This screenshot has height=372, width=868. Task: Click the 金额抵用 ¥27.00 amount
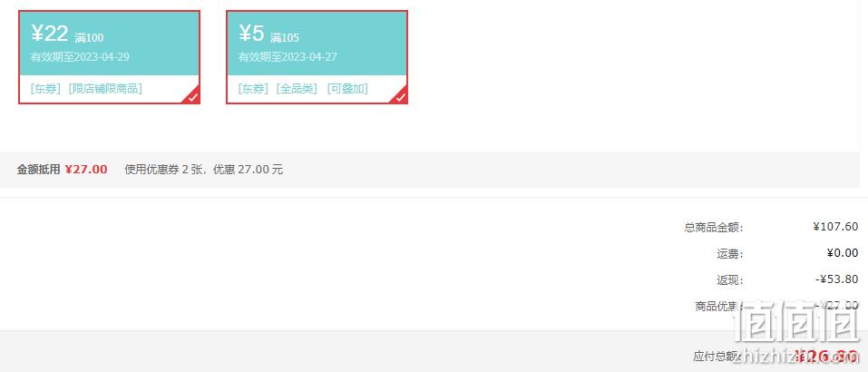point(86,170)
